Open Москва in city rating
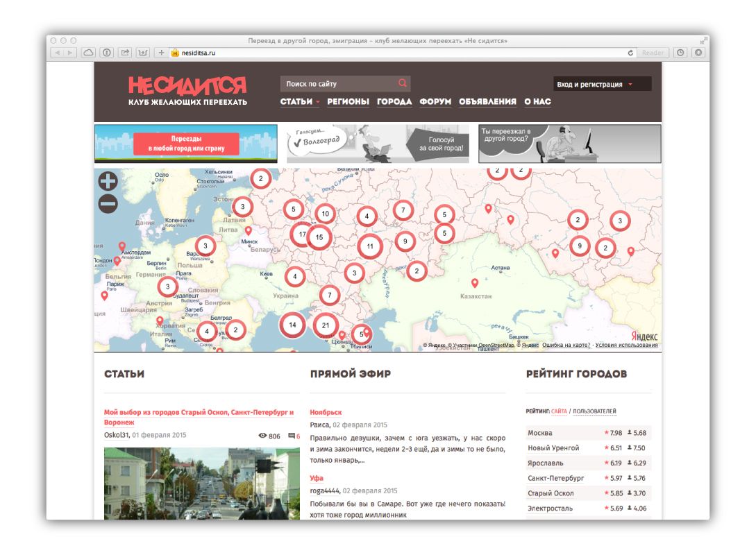The height and width of the screenshot is (555, 756). click(540, 433)
